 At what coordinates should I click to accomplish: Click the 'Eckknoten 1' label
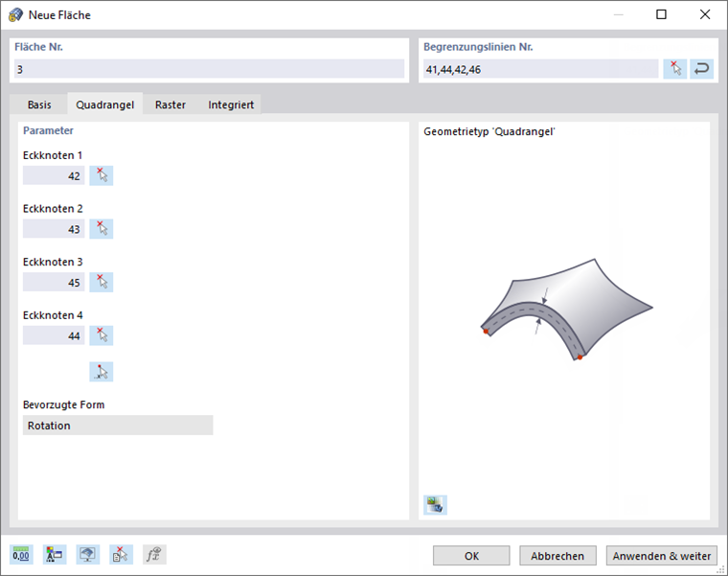53,155
